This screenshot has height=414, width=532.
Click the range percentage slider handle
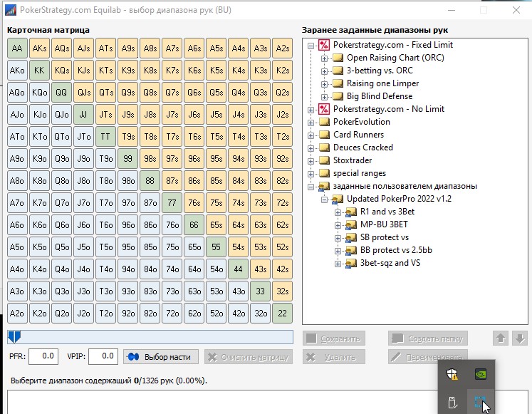14,337
